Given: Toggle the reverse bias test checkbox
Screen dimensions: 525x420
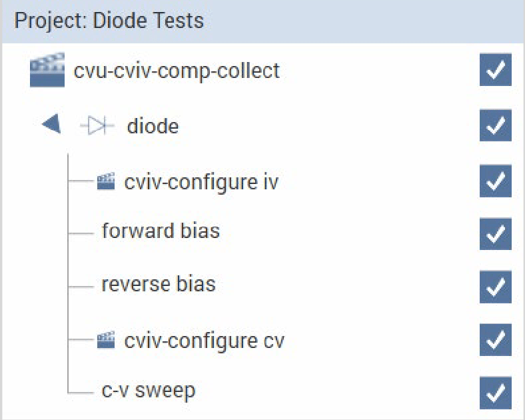Looking at the screenshot, I should tap(495, 286).
